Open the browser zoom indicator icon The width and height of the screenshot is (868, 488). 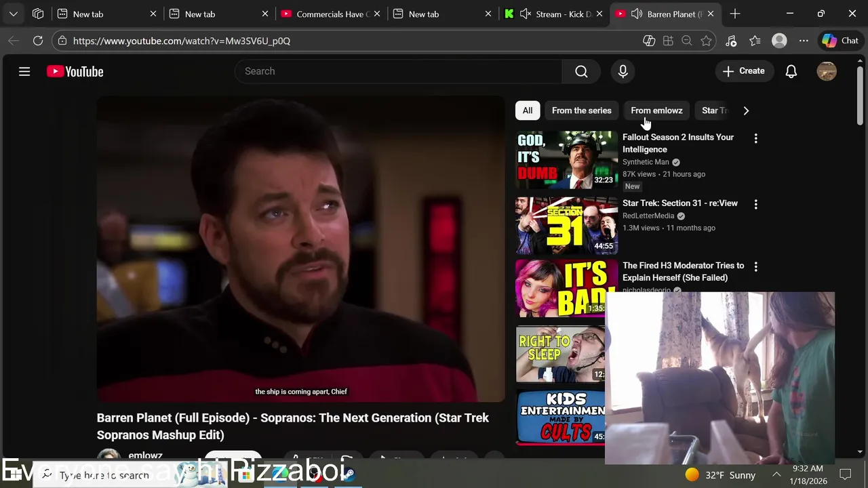tap(686, 41)
